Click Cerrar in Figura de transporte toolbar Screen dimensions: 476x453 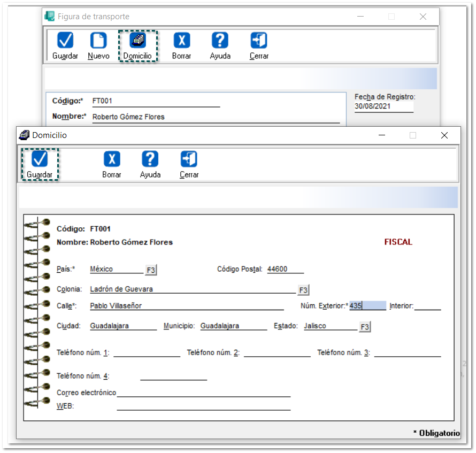click(x=259, y=46)
